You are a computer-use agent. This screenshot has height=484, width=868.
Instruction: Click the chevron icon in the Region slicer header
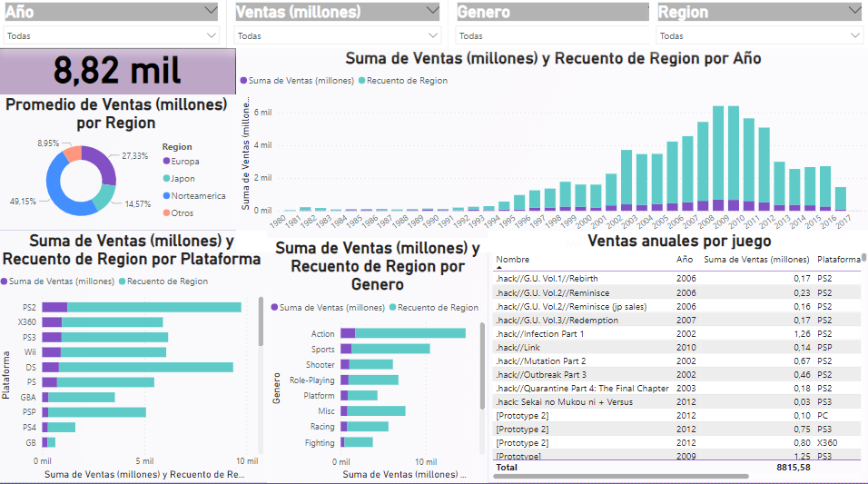[x=853, y=11]
